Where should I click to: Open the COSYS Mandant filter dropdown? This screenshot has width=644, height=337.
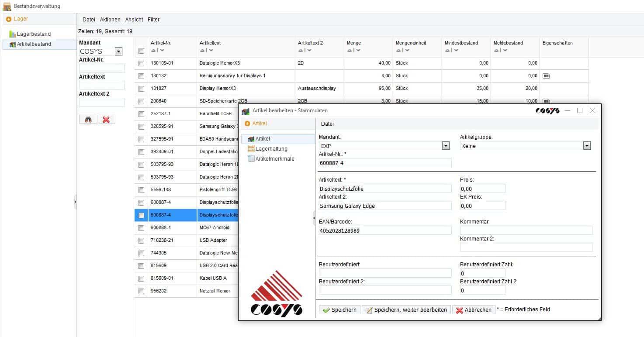tap(118, 52)
